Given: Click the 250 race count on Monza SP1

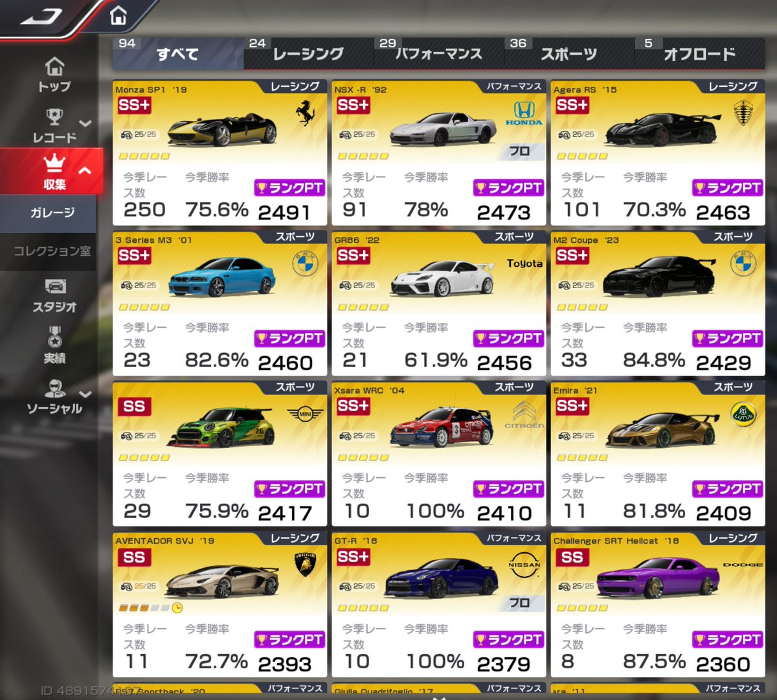Looking at the screenshot, I should 144,209.
